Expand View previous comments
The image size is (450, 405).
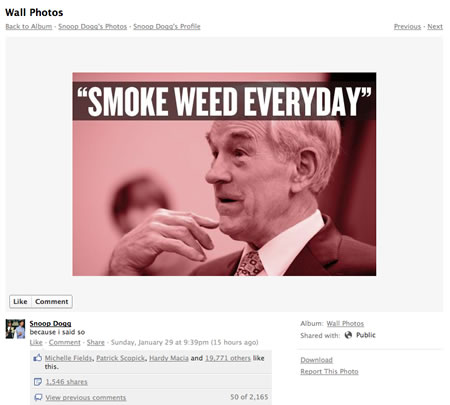(x=86, y=397)
